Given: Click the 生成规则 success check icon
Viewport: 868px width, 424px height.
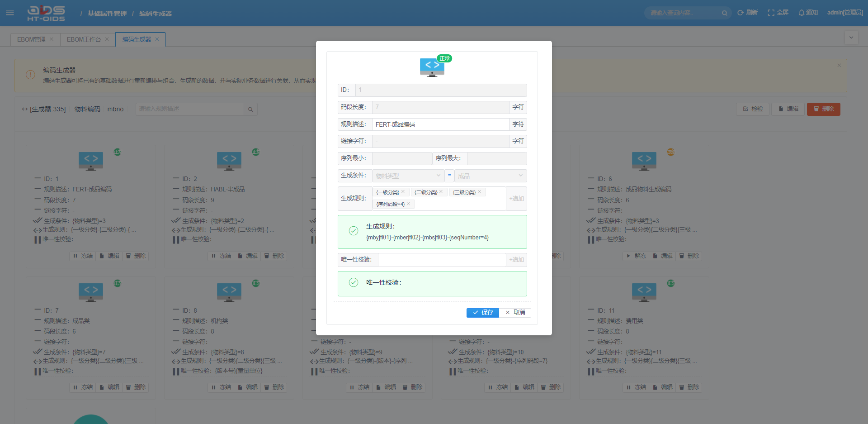Looking at the screenshot, I should tap(354, 231).
